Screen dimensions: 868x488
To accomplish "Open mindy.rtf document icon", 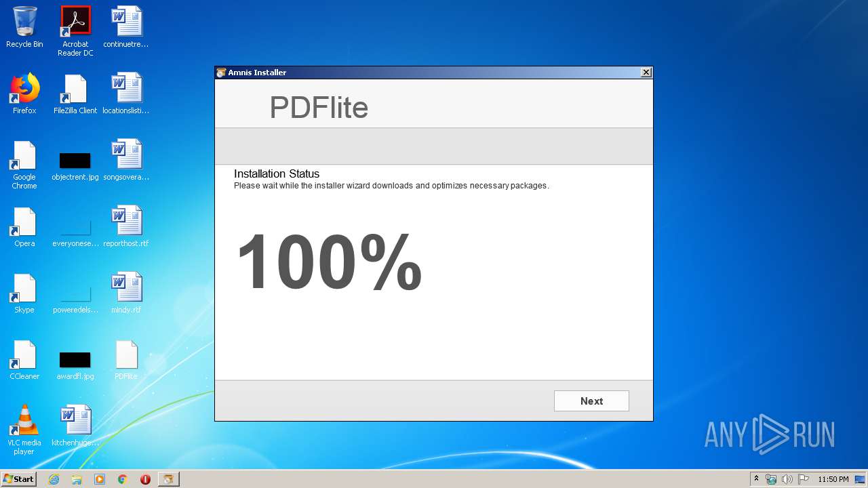I will (x=126, y=293).
